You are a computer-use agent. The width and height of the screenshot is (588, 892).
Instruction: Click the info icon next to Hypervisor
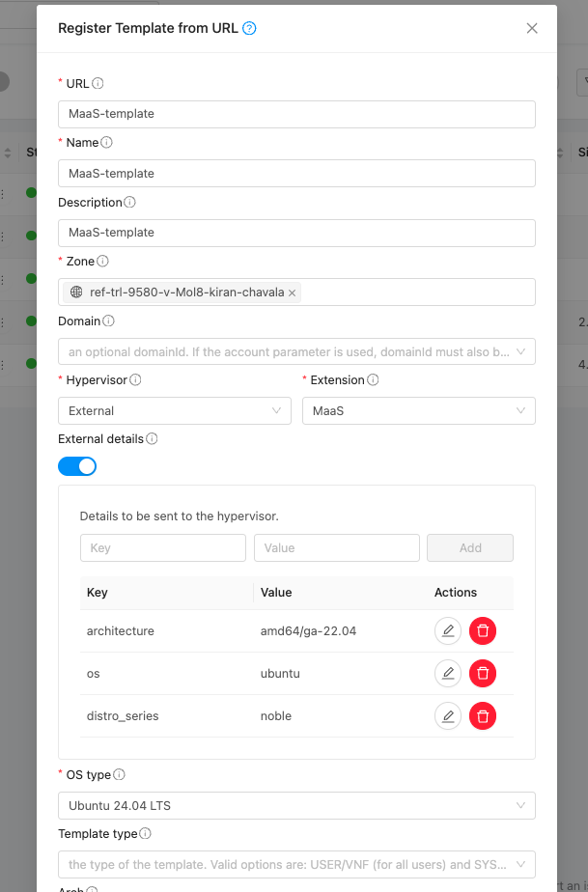click(135, 380)
